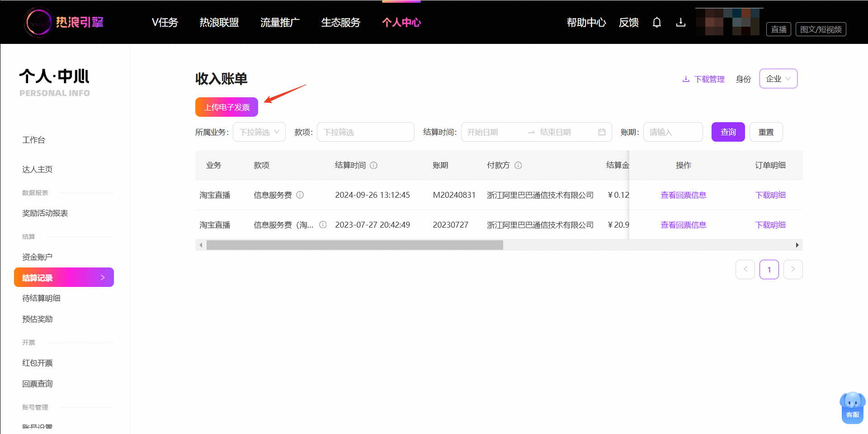Click 下载明细 for the 20230727 row
Viewport: 868px width, 434px height.
pos(770,225)
